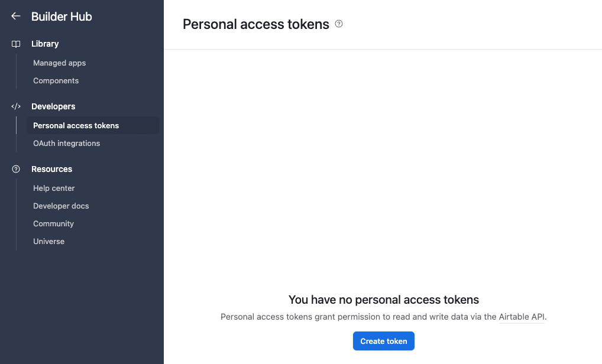Click the Resources question mark icon
The height and width of the screenshot is (364, 602).
(16, 169)
